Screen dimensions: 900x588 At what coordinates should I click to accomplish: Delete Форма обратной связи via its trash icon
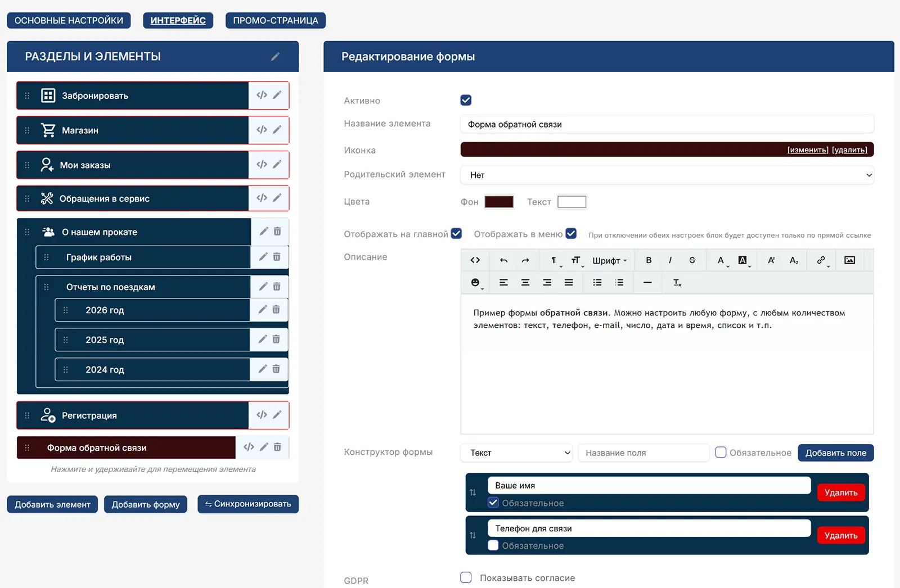(x=277, y=447)
